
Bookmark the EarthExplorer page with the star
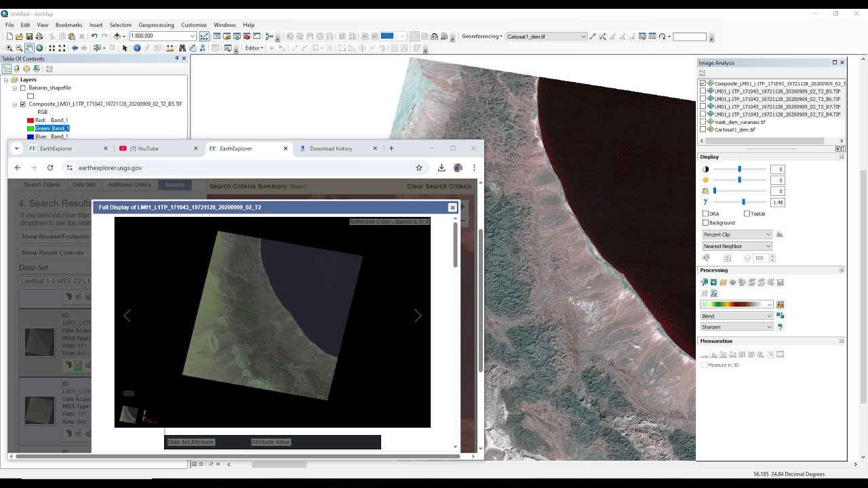(x=419, y=167)
